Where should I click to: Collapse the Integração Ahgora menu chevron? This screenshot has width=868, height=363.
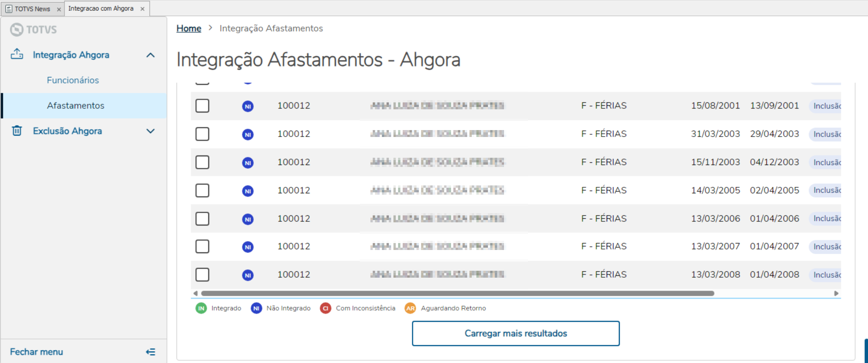click(x=150, y=55)
